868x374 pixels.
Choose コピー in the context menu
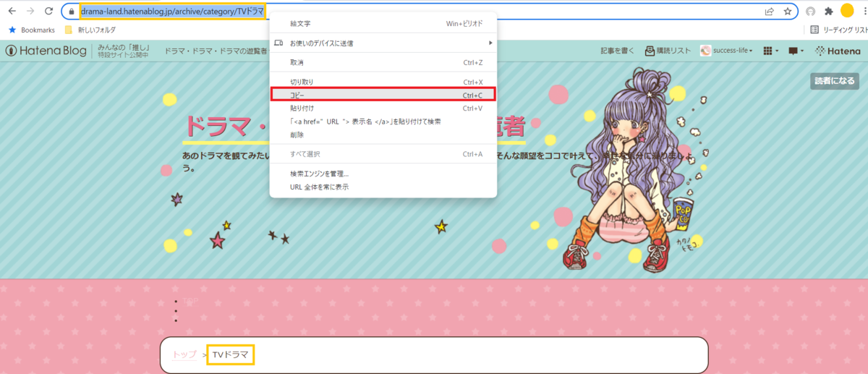coord(383,95)
